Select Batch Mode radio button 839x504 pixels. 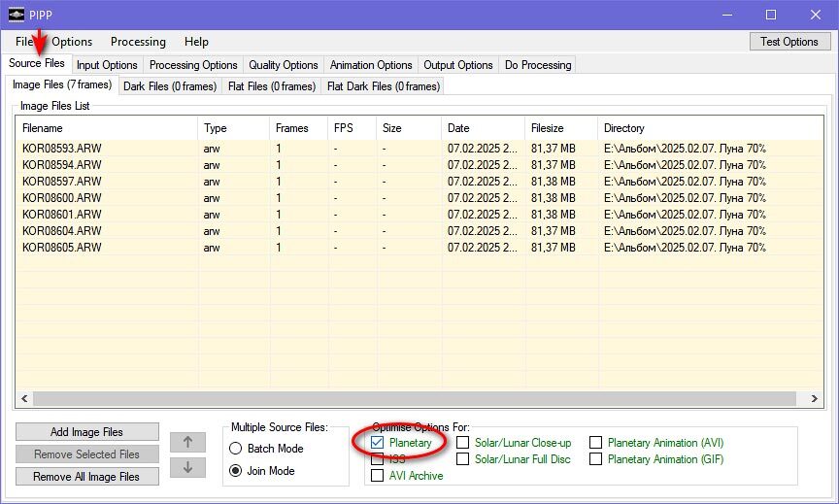(x=235, y=449)
